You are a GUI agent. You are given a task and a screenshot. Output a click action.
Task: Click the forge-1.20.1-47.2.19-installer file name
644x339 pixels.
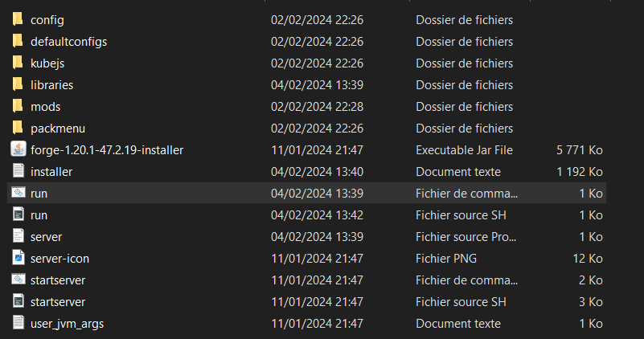107,149
